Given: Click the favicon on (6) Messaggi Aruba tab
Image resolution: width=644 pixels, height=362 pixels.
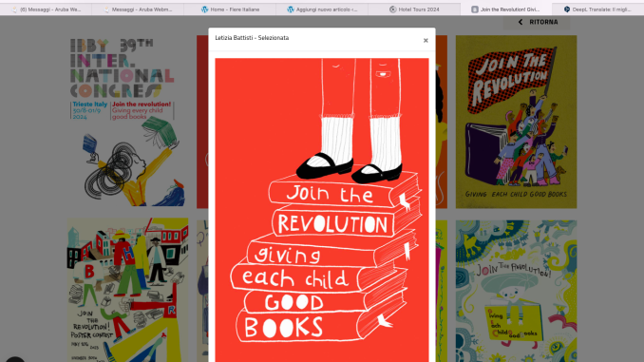Looking at the screenshot, I should click(x=14, y=10).
